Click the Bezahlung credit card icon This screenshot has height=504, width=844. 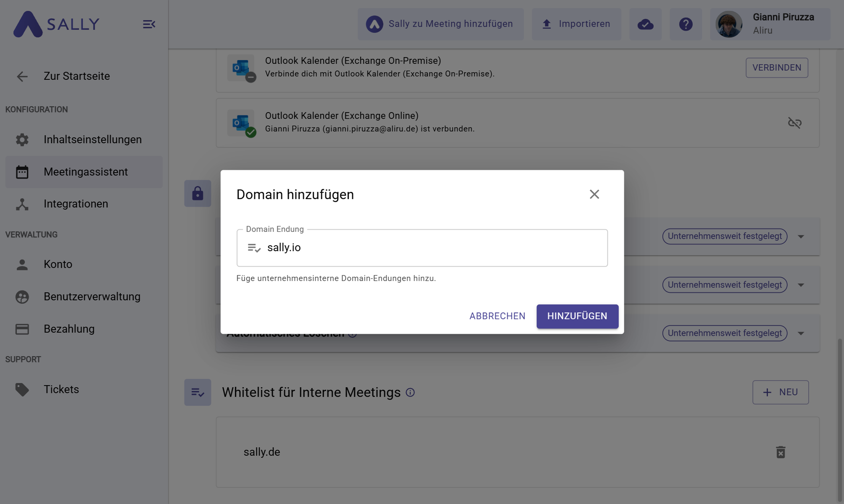click(22, 329)
